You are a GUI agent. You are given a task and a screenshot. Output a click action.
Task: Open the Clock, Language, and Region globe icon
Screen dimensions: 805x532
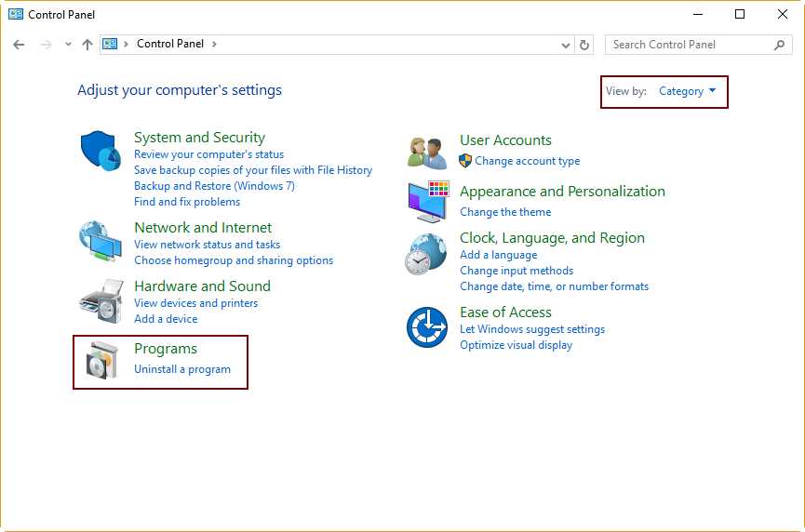(425, 254)
